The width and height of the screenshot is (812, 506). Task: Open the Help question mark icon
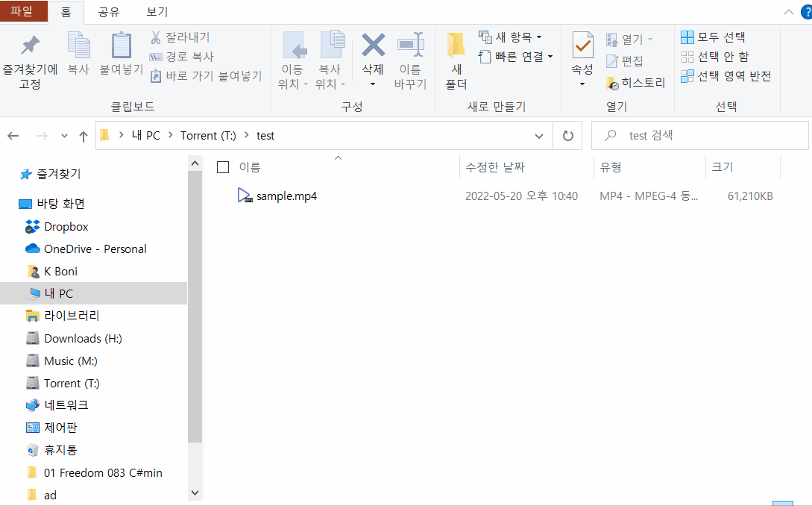(807, 12)
